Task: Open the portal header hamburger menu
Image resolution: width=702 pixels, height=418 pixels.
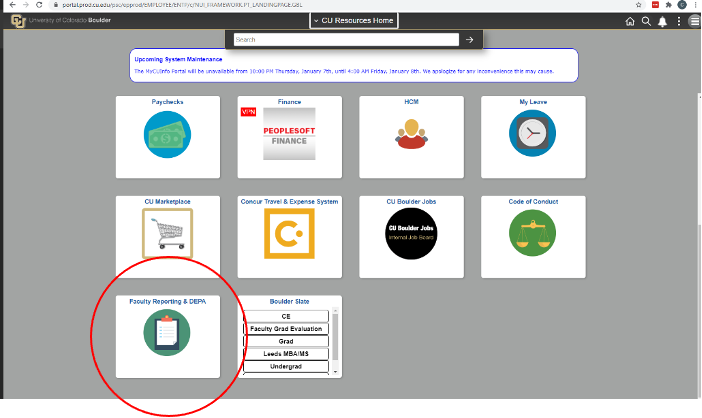Action: [694, 21]
